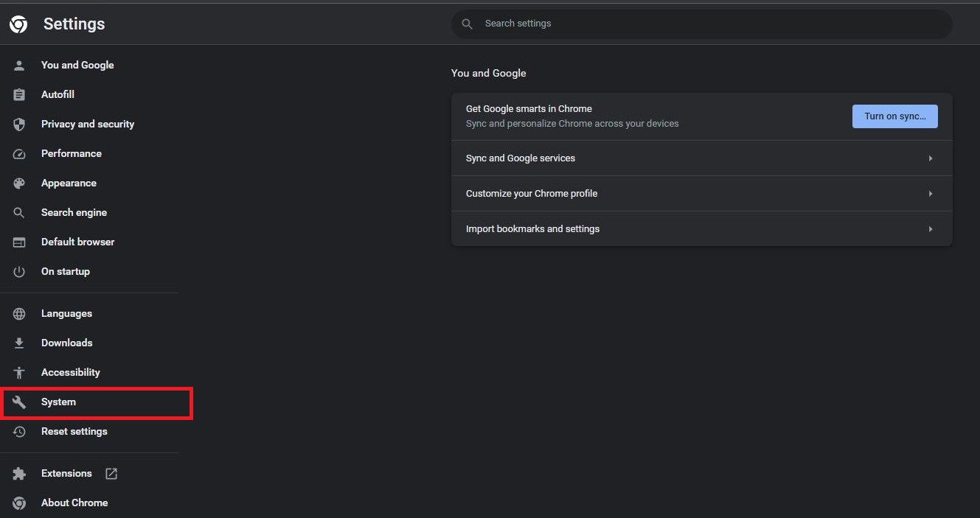This screenshot has width=980, height=518.
Task: Click the Autofill clipboard icon
Action: (x=19, y=94)
